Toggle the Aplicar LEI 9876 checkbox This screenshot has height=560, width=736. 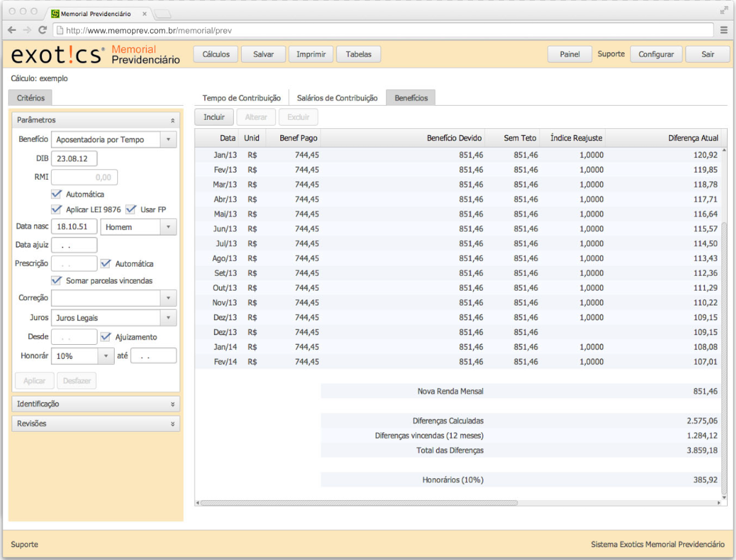click(57, 209)
